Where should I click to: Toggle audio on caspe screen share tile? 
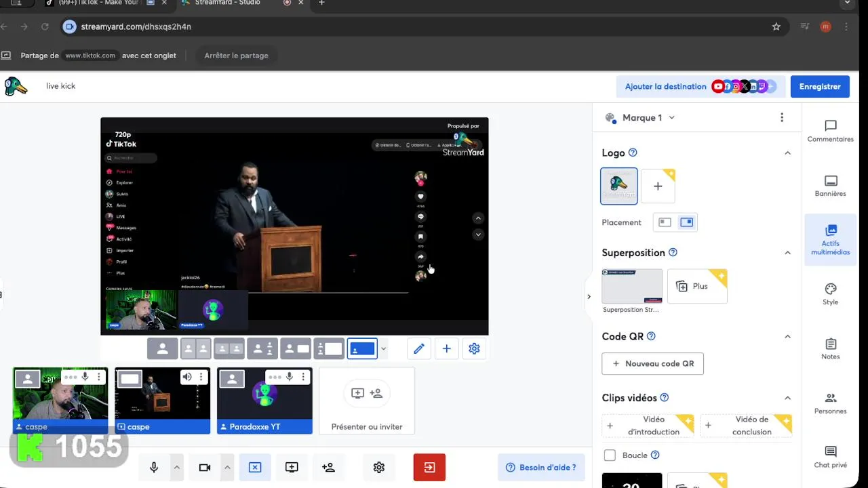[187, 377]
